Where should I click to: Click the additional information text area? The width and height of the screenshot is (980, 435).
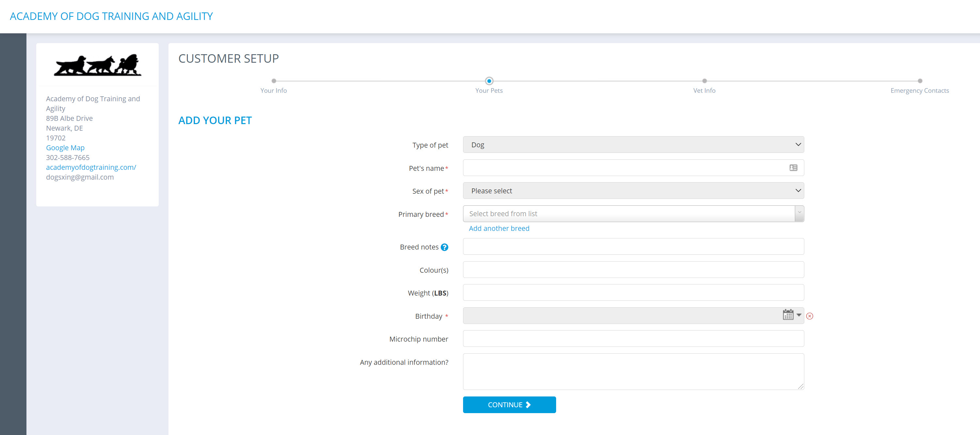[633, 372]
